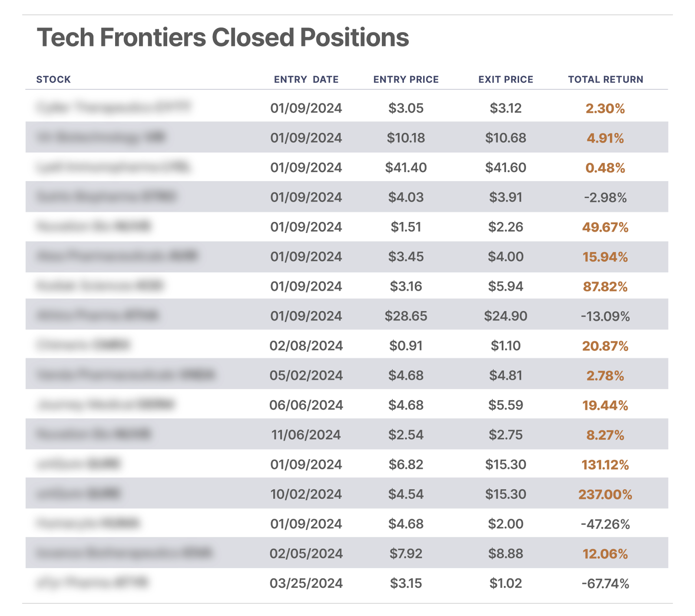The width and height of the screenshot is (695, 616).
Task: Click the 10/02/2024 entry date
Action: [306, 494]
